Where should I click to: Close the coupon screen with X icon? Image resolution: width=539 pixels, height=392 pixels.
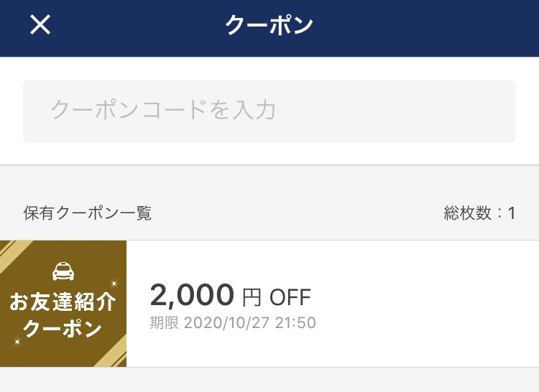point(40,24)
